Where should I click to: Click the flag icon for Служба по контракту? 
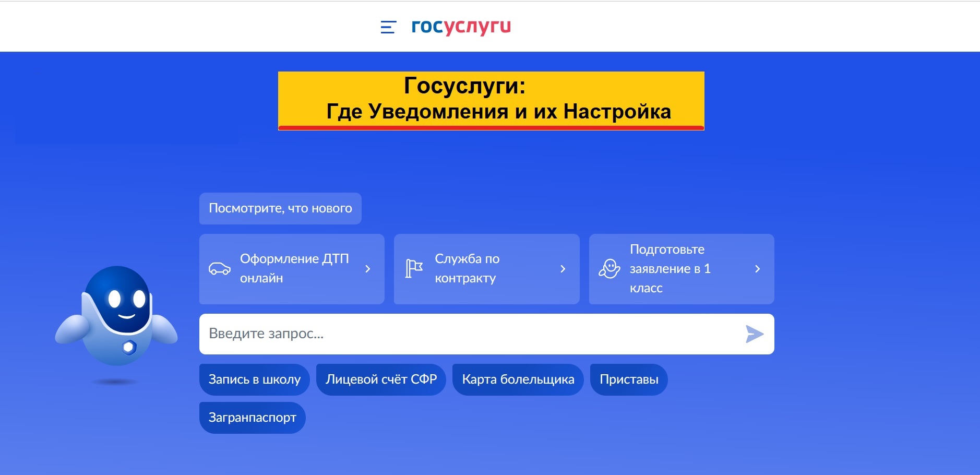[414, 269]
